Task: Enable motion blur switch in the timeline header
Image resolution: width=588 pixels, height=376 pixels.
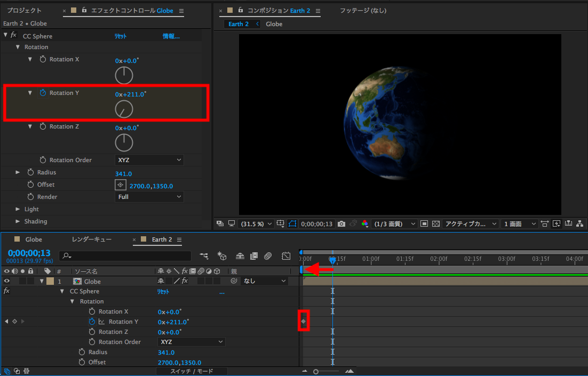Action: 268,257
